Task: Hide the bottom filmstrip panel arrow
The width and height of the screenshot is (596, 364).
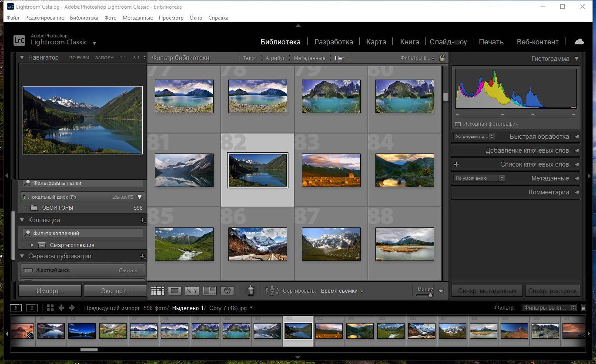Action: (x=298, y=357)
